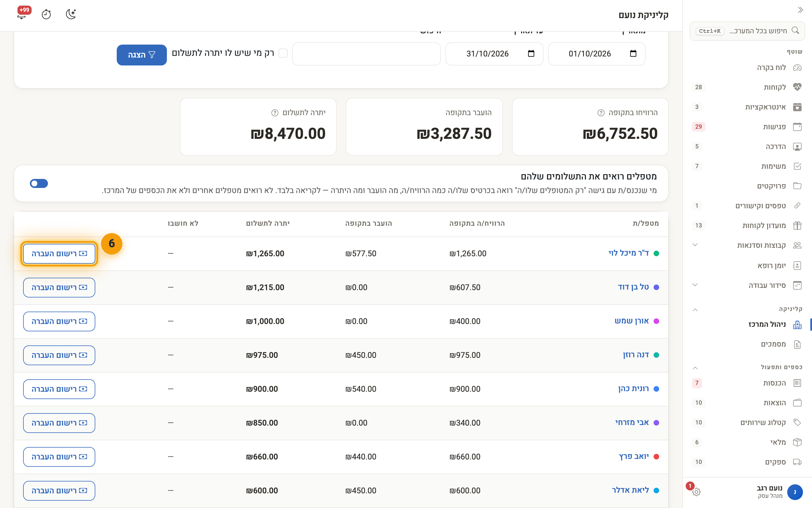Click the ספקים truck icon
This screenshot has height=508, width=812.
click(x=797, y=462)
